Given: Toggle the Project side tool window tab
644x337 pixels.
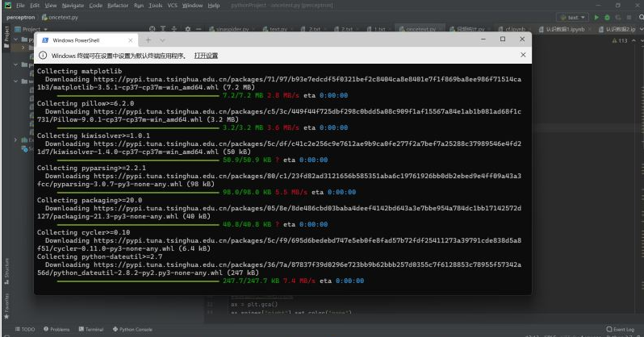Looking at the screenshot, I should (x=6, y=37).
